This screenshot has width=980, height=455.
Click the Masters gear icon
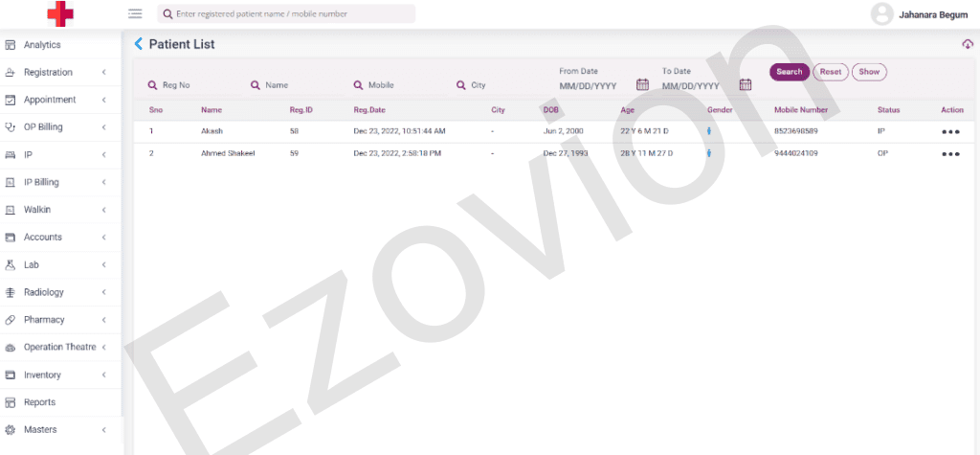pyautogui.click(x=10, y=430)
